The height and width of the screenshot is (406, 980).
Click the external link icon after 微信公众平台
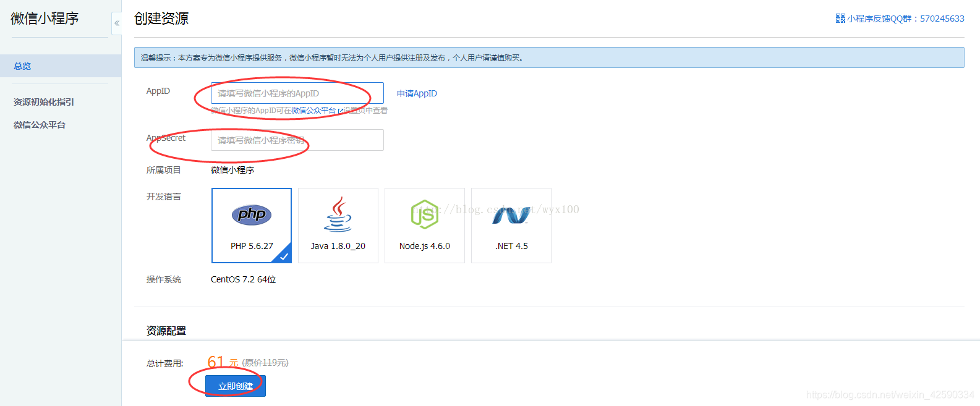click(x=340, y=111)
